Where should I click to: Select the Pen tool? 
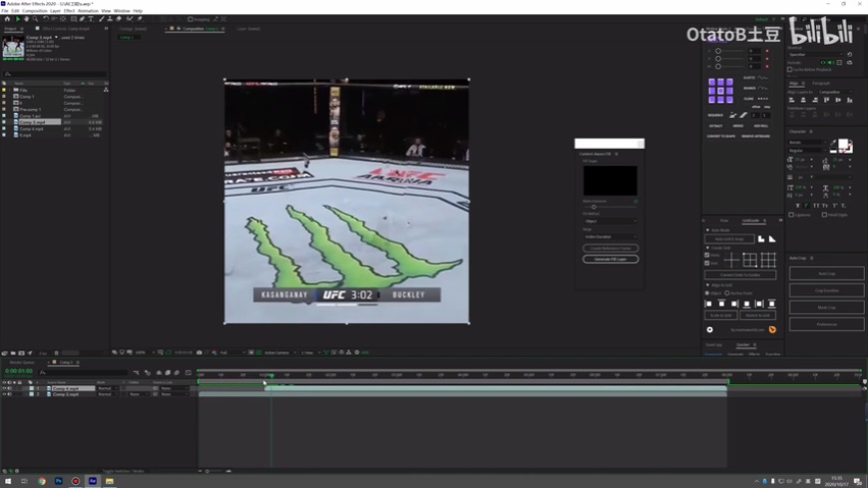82,19
